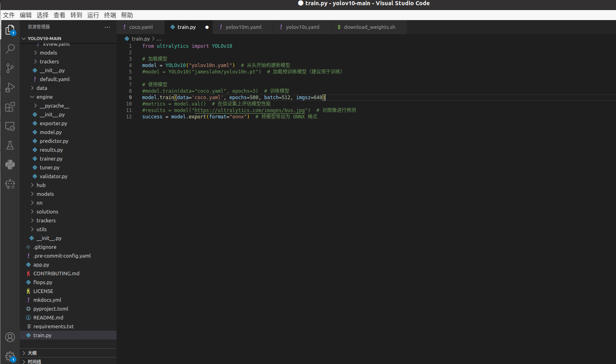
Task: Open the Search view icon
Action: [10, 49]
